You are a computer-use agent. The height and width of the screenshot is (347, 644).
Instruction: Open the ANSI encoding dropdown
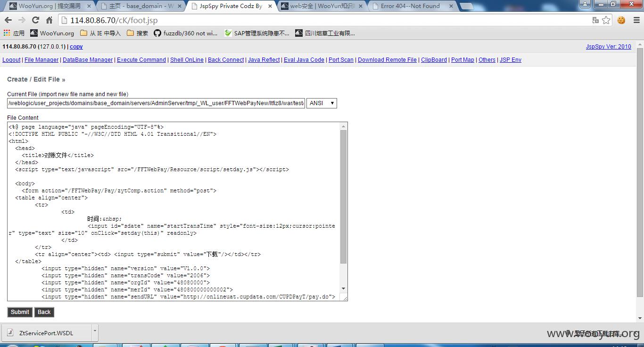point(322,103)
